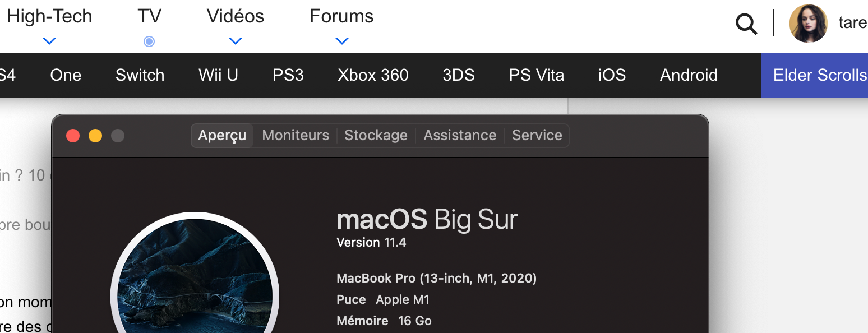The image size is (868, 333).
Task: Expand the High-Tech menu chevron
Action: tap(49, 41)
